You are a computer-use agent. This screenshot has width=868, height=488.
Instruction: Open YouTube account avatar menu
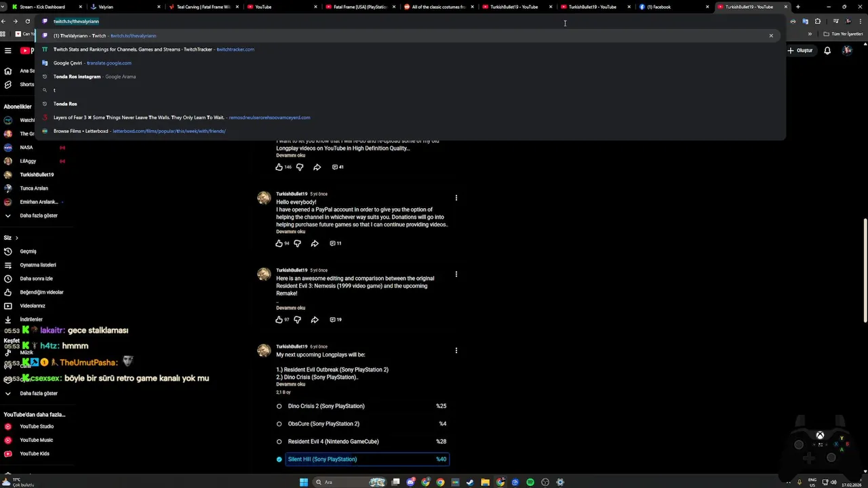[x=847, y=50]
